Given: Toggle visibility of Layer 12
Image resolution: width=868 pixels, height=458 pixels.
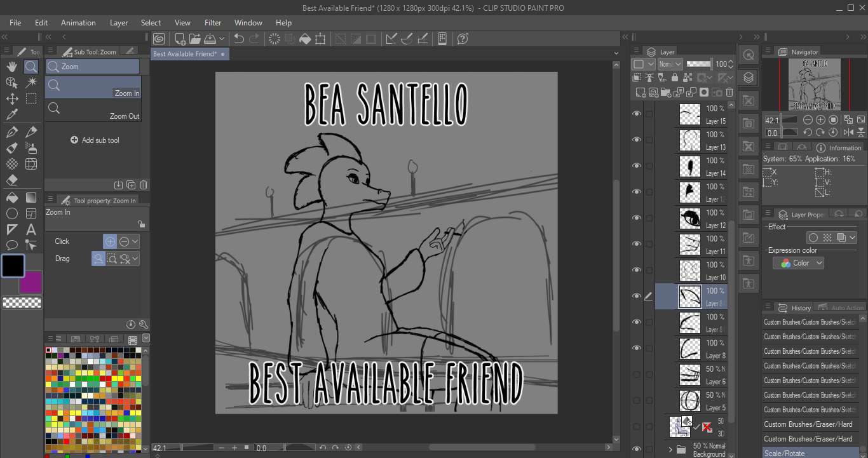Looking at the screenshot, I should point(636,218).
